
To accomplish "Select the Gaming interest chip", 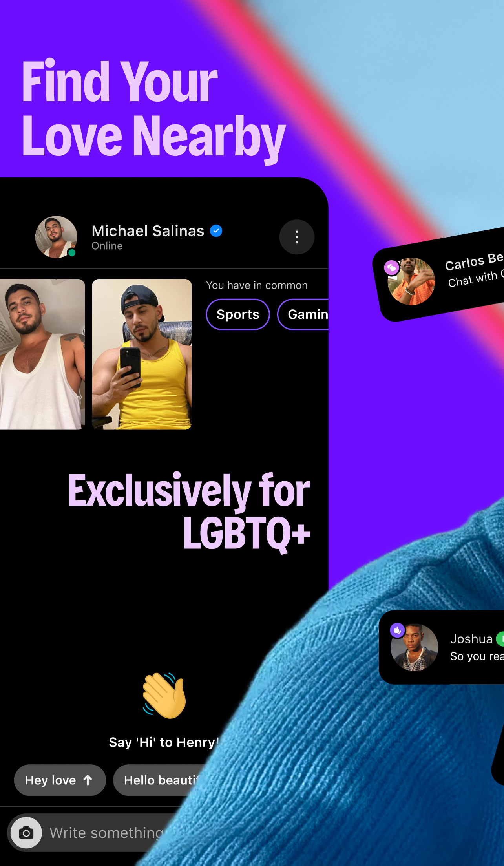I will pyautogui.click(x=303, y=314).
